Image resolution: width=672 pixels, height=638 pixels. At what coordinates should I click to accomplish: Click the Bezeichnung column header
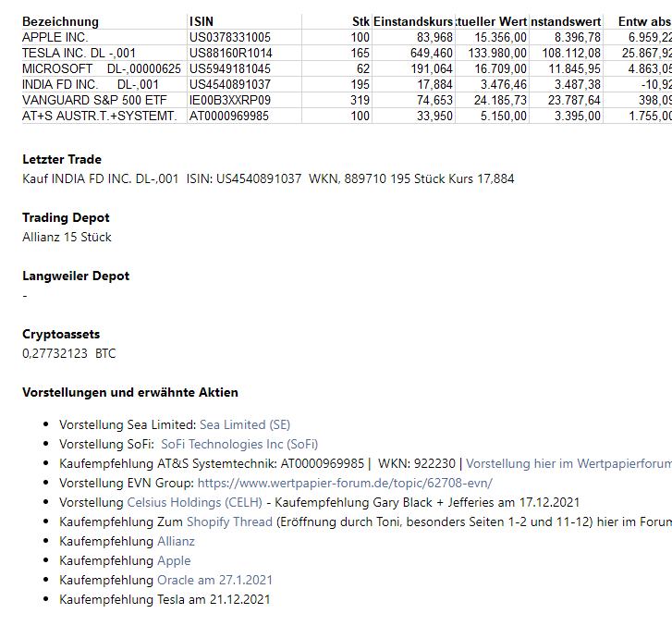click(x=60, y=21)
